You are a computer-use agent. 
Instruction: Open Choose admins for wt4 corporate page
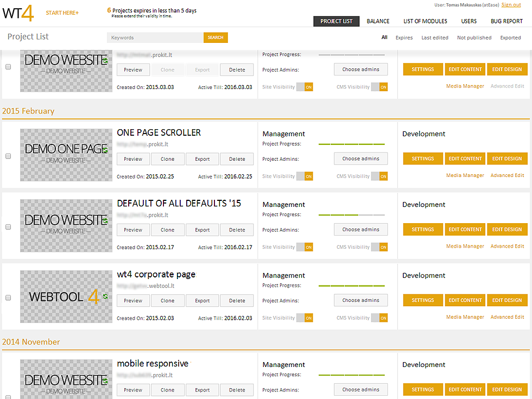point(360,300)
